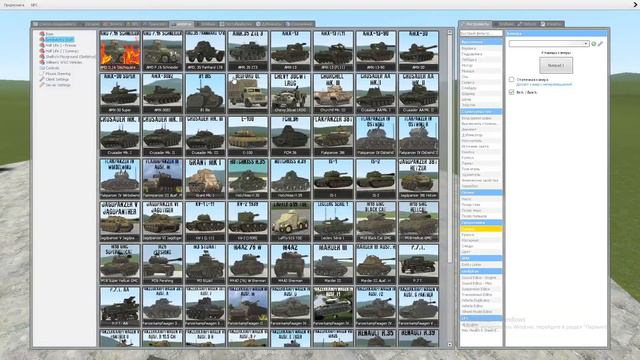Select the AMX-30B2 spawn icon
Viewport: 640px width, 360px height.
point(162,93)
